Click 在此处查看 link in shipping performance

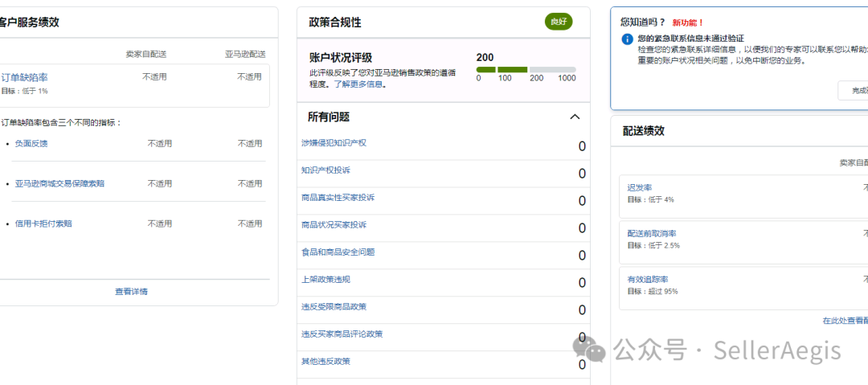(x=845, y=320)
